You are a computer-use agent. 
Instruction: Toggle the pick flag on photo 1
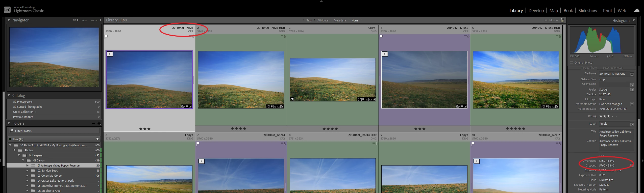click(106, 36)
